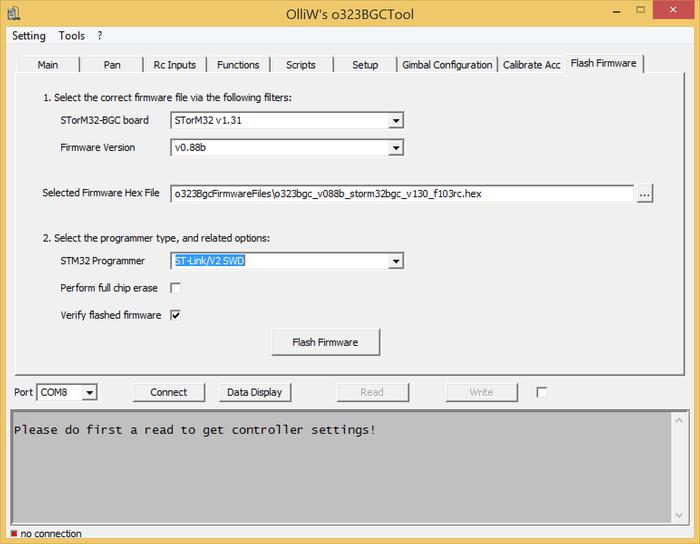
Task: Toggle the checkbox next to Write button
Action: 542,392
